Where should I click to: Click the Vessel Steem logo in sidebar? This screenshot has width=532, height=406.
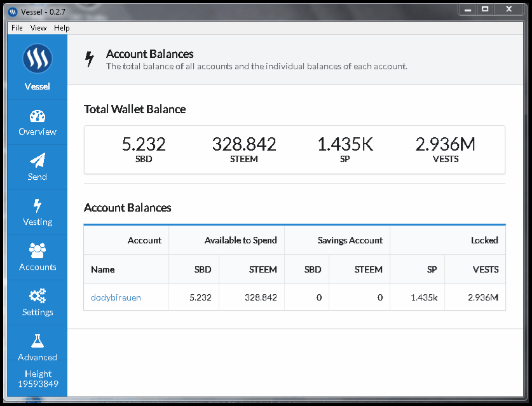[38, 58]
